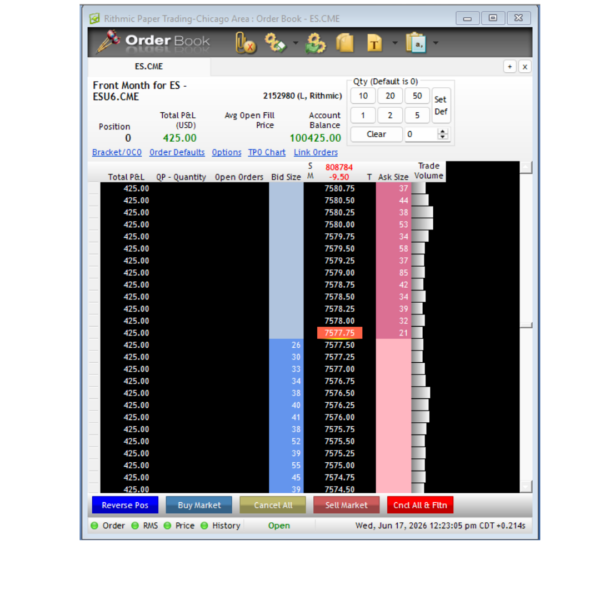Click the Account Balance value 100425.00
The width and height of the screenshot is (600, 600).
click(315, 138)
